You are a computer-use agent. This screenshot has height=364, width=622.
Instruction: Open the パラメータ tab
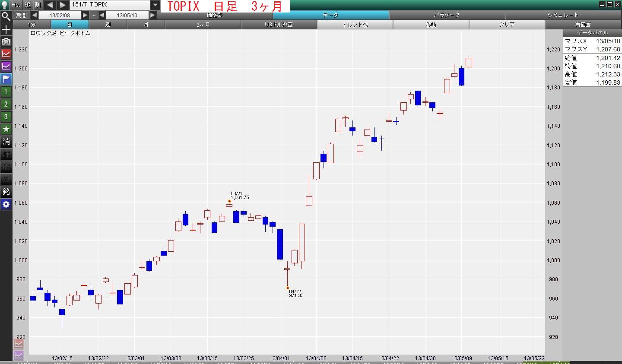point(447,15)
